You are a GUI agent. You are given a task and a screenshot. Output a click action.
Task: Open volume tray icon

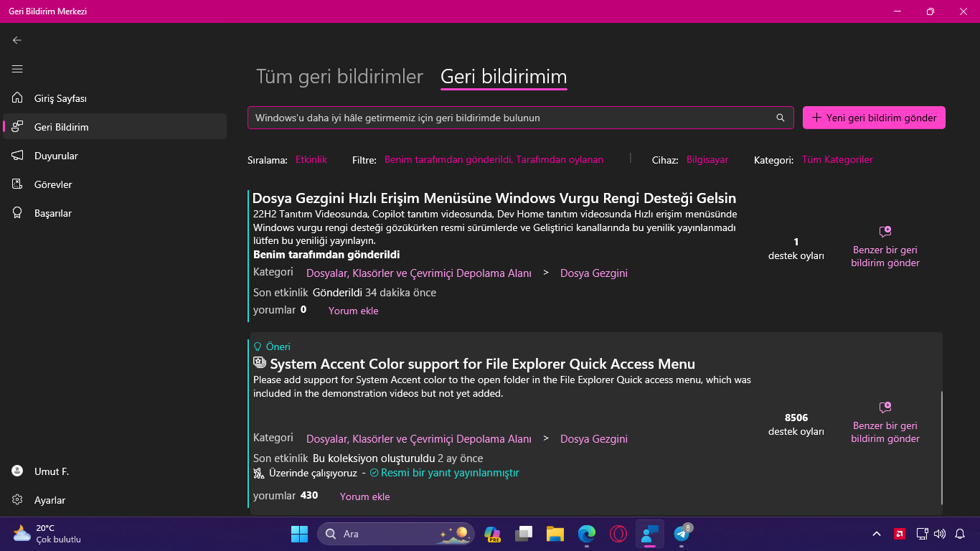pyautogui.click(x=940, y=534)
